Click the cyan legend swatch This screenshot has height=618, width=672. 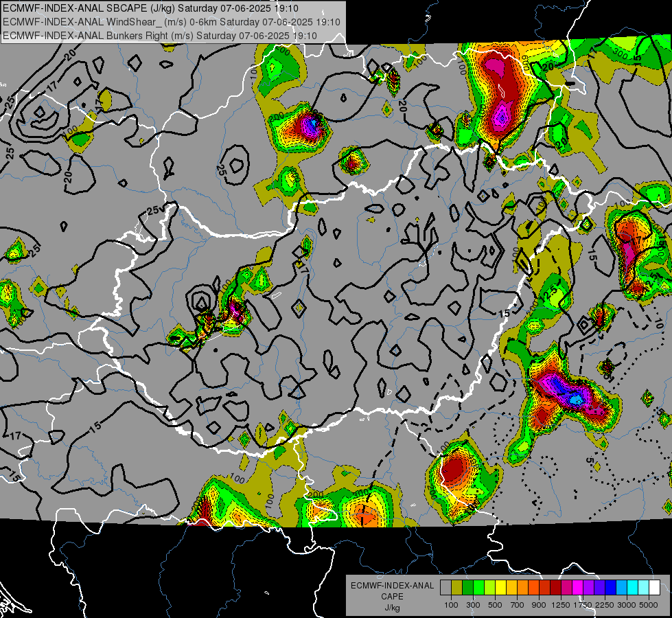632,588
